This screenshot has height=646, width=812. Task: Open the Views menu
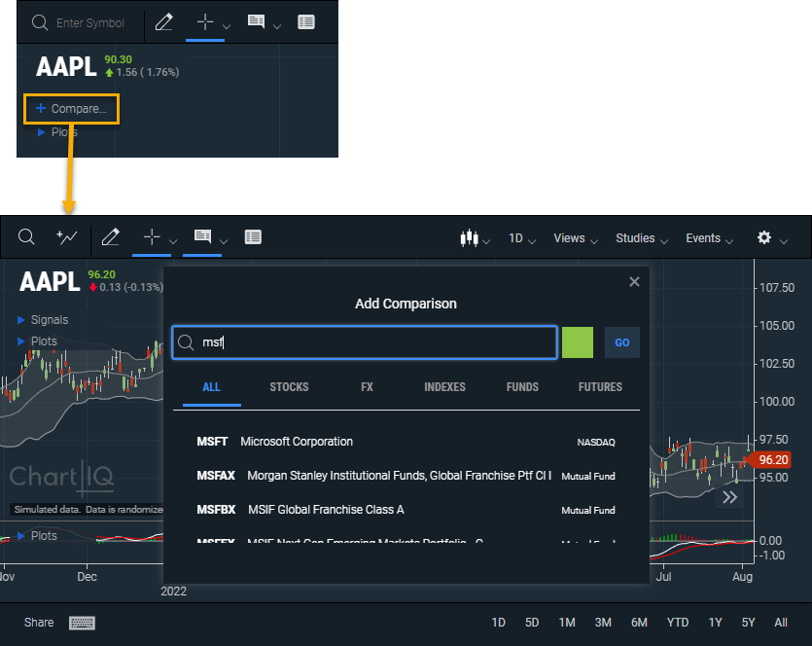(576, 238)
